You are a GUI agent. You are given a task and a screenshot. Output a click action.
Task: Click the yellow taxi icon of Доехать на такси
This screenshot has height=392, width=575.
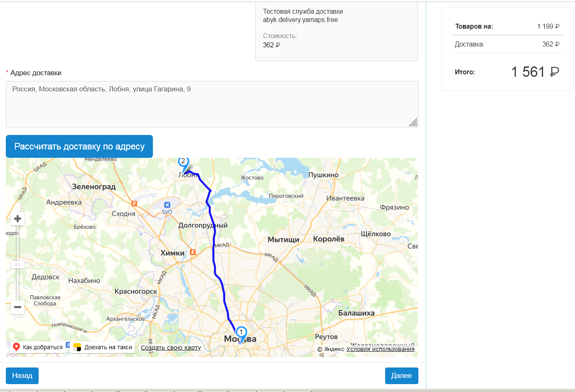tap(77, 347)
